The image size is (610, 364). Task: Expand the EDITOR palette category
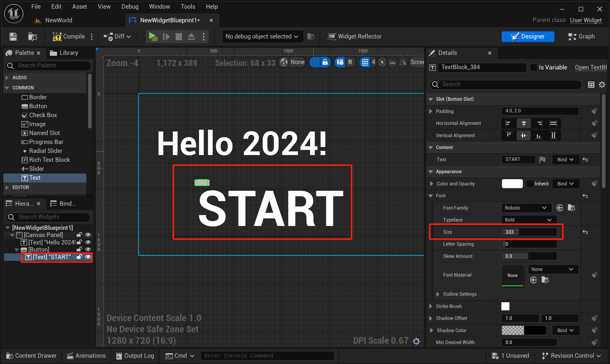pos(7,188)
